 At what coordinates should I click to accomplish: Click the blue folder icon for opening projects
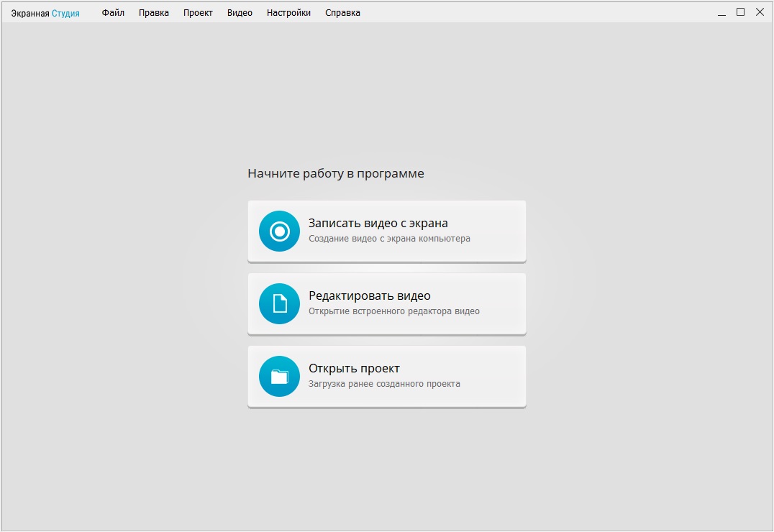(x=279, y=376)
